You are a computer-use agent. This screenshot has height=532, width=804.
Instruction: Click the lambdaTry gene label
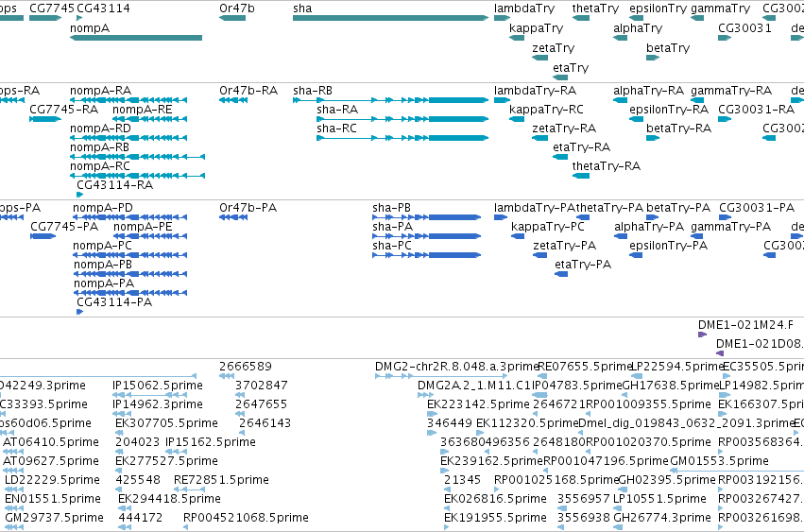pyautogui.click(x=524, y=9)
